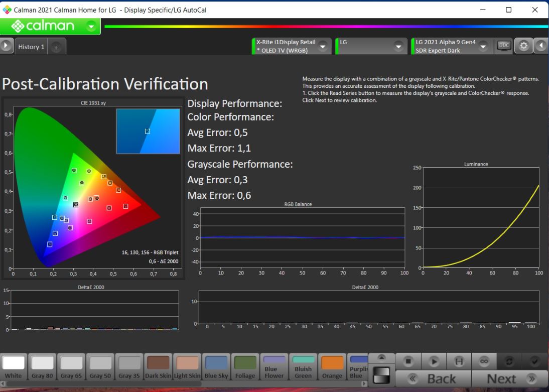Open the settings gear icon
The image size is (549, 392).
[x=523, y=46]
